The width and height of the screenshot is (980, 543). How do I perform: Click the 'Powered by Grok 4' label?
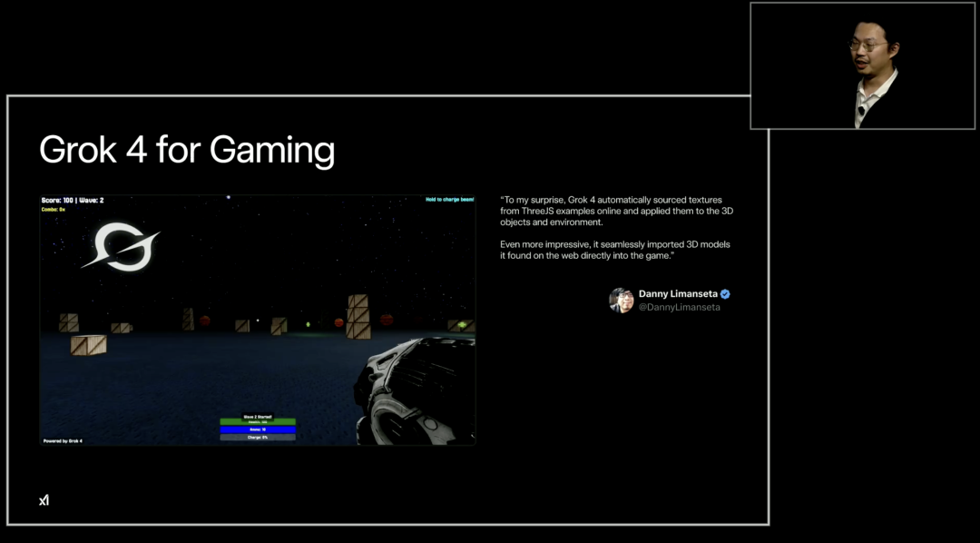[x=63, y=441]
